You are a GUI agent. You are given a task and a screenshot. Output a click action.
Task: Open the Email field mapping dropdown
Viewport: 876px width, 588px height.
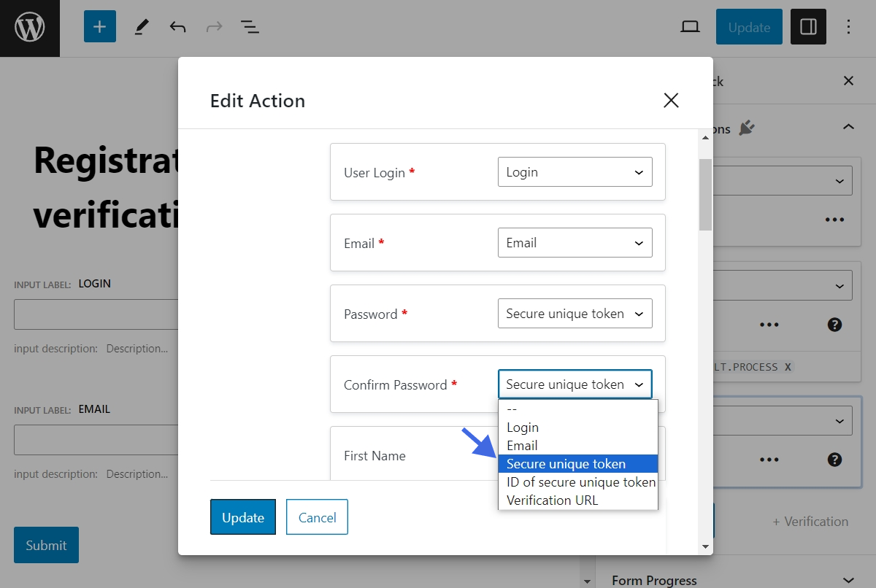coord(575,242)
